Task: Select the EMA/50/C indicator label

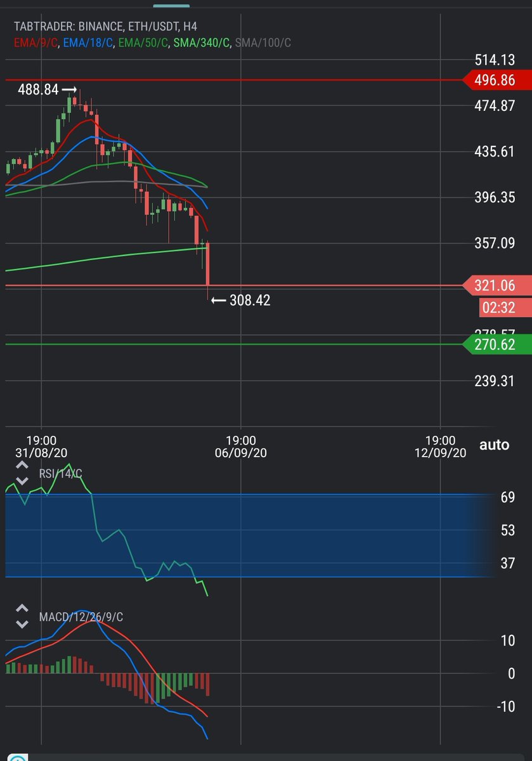Action: point(143,43)
